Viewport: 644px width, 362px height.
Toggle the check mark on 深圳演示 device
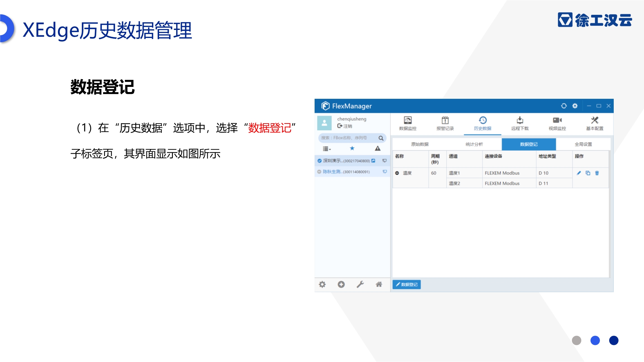[x=319, y=161]
